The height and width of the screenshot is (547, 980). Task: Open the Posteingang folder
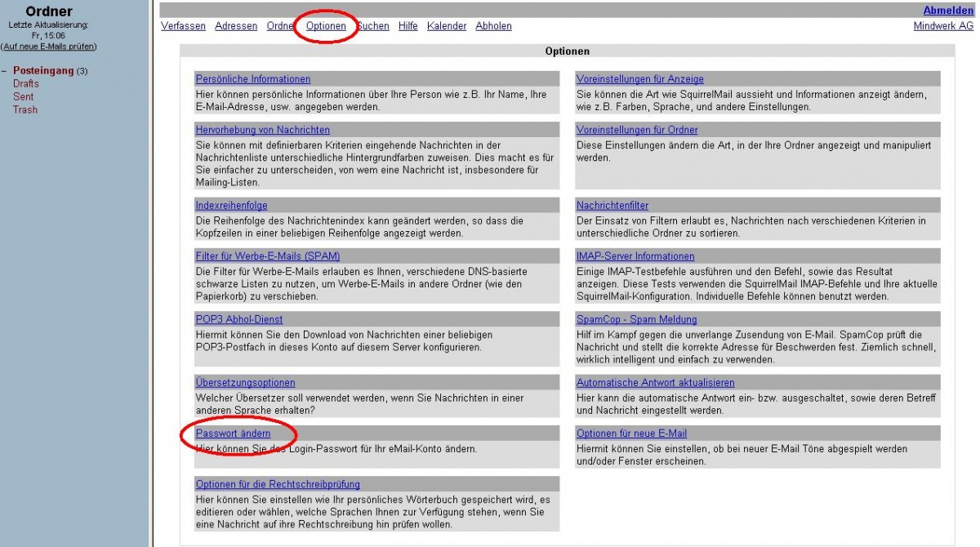(x=43, y=71)
